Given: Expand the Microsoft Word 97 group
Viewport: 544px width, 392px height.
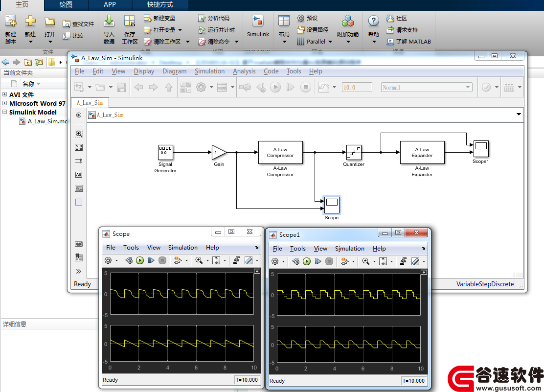Looking at the screenshot, I should point(4,103).
